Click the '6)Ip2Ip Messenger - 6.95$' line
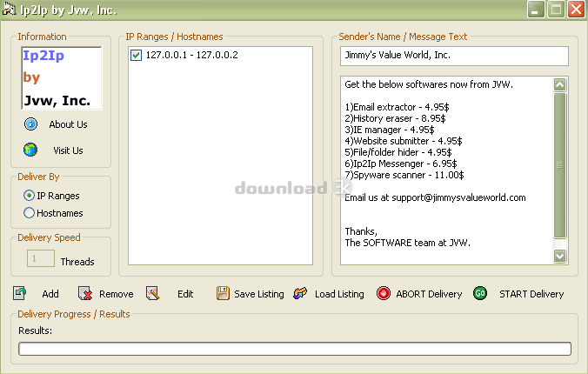The height and width of the screenshot is (374, 588). [400, 164]
